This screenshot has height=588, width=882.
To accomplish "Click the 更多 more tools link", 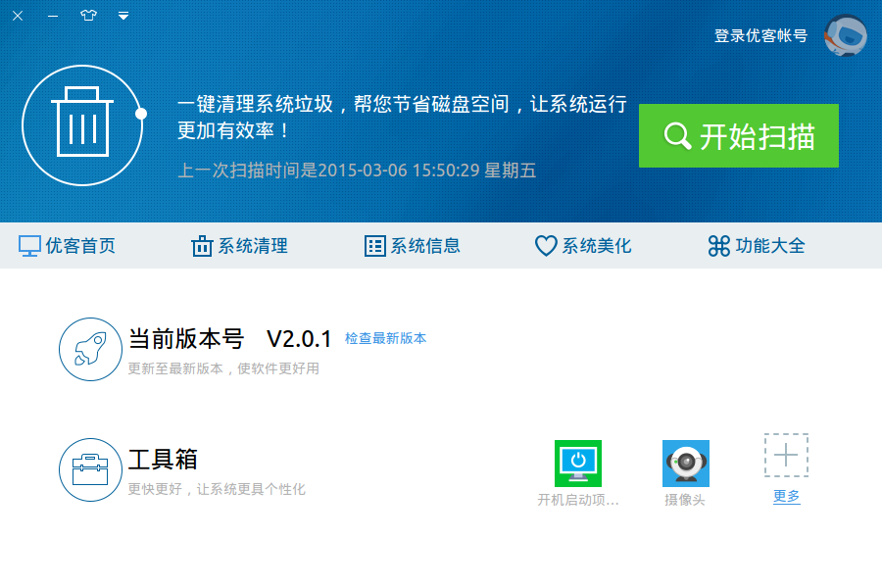I will click(x=786, y=497).
